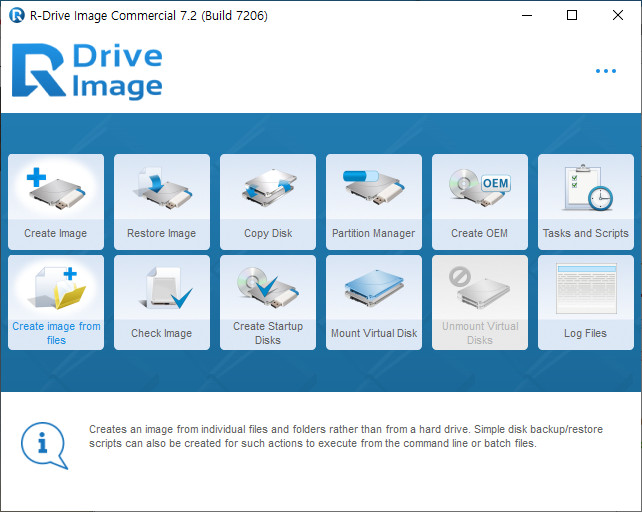Click the title bar R app icon
Image resolution: width=642 pixels, height=512 pixels.
click(x=17, y=16)
